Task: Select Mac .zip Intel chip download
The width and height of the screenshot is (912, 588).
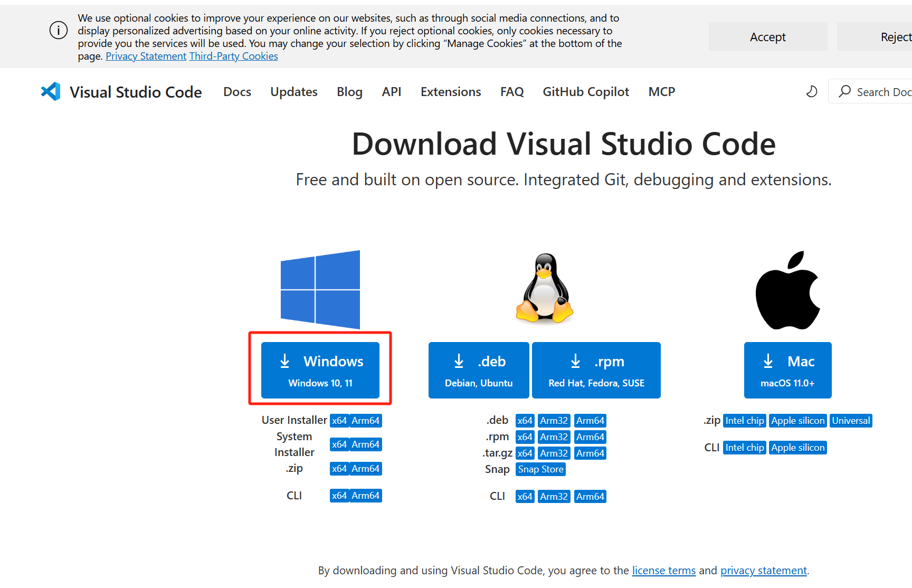Action: (745, 421)
